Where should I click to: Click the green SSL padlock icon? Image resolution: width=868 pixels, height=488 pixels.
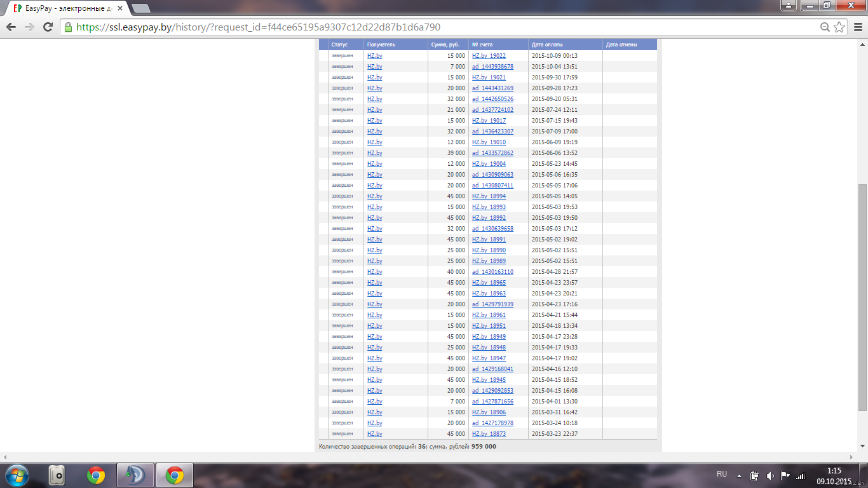coord(68,27)
